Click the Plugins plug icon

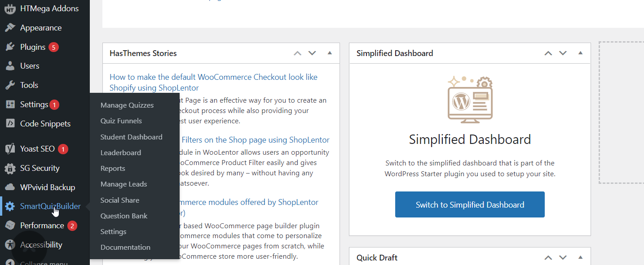pos(10,47)
